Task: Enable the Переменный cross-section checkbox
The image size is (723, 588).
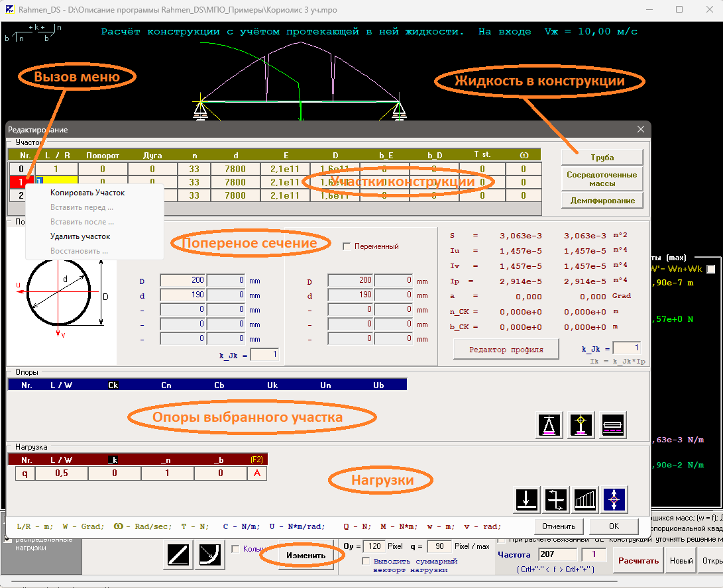Action: click(x=347, y=246)
